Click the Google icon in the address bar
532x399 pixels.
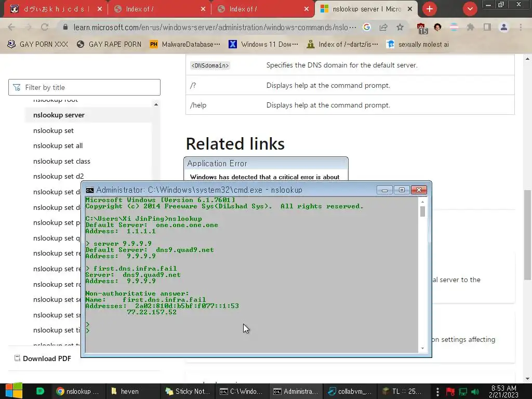click(366, 27)
